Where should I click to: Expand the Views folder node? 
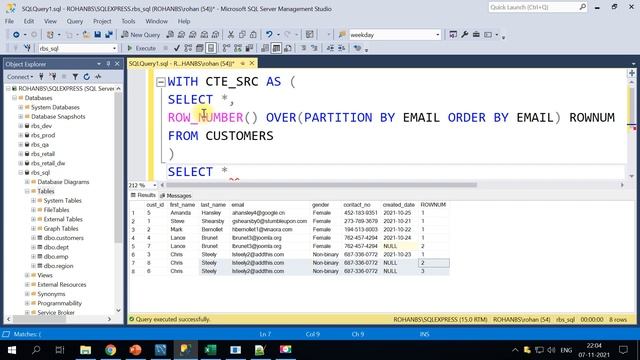point(27,275)
